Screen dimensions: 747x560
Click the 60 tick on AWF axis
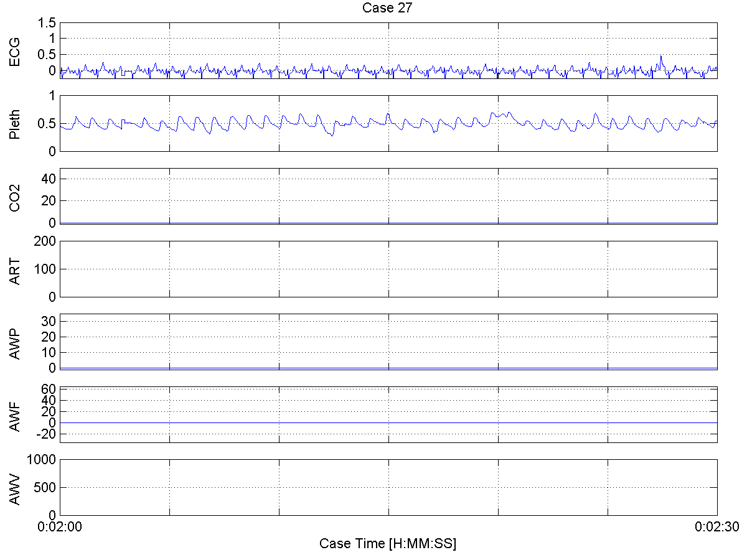click(x=49, y=389)
